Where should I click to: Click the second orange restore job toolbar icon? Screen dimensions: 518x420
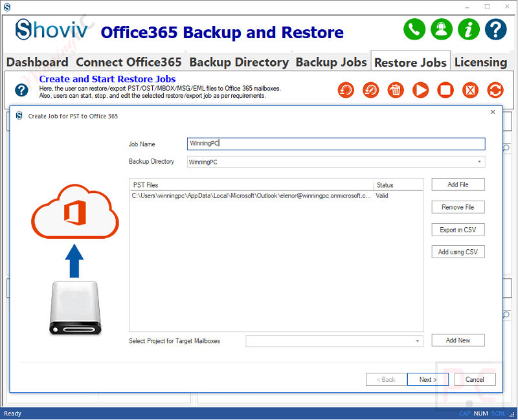(x=370, y=90)
